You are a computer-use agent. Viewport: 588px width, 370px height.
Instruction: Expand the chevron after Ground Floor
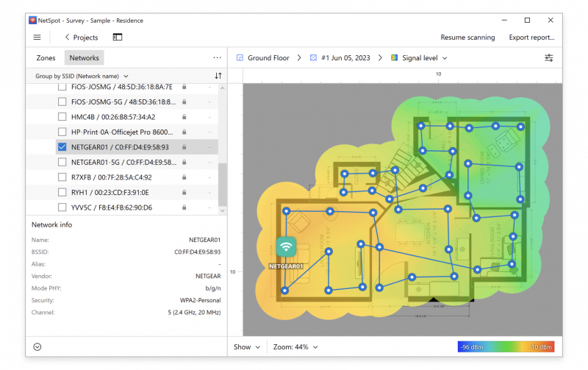(299, 58)
